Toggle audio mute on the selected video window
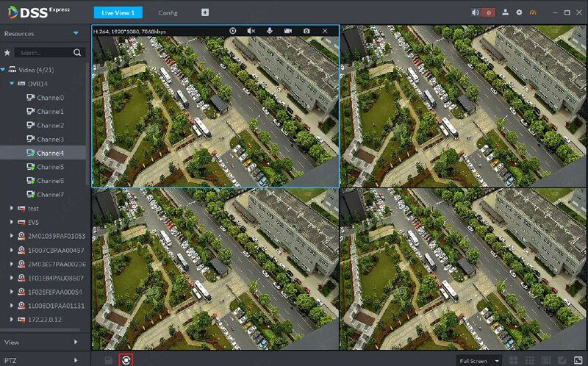 pos(251,31)
